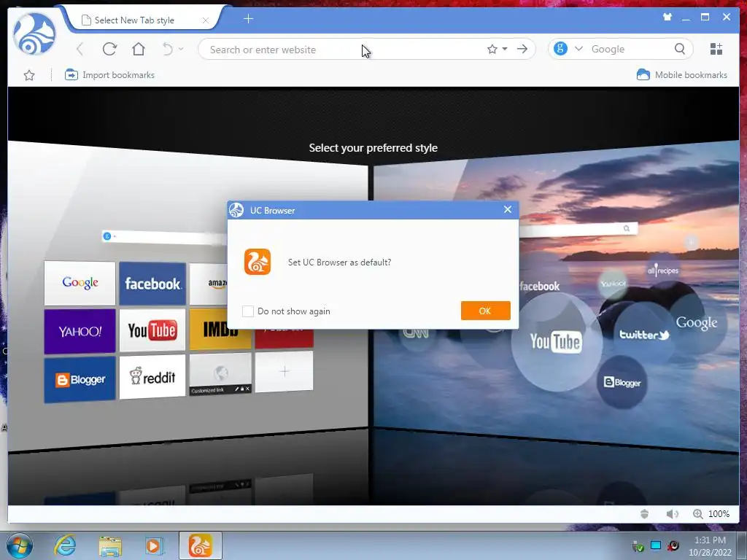Click the UC Browser squirrel logo
Viewport: 747px width, 560px height.
click(x=34, y=34)
